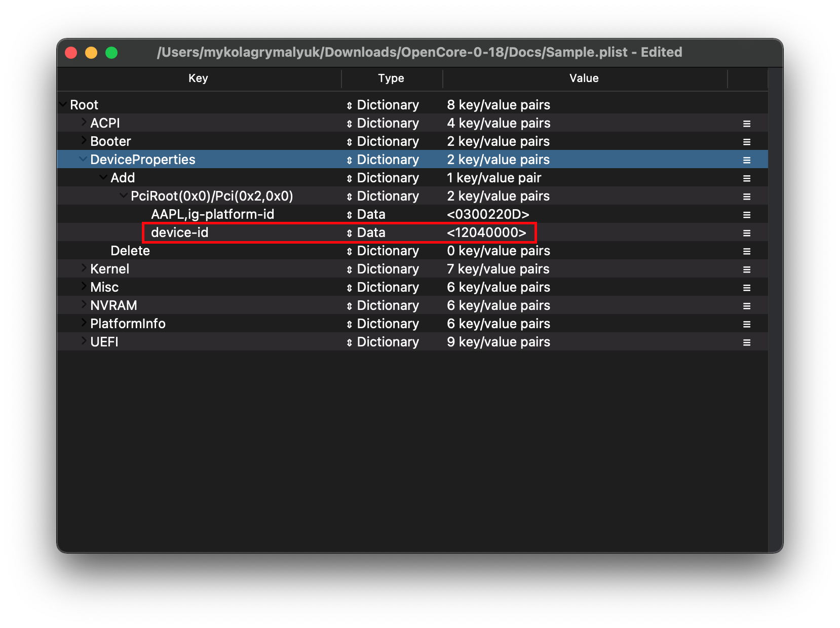Open the row menu icon for Booter

[x=746, y=142]
